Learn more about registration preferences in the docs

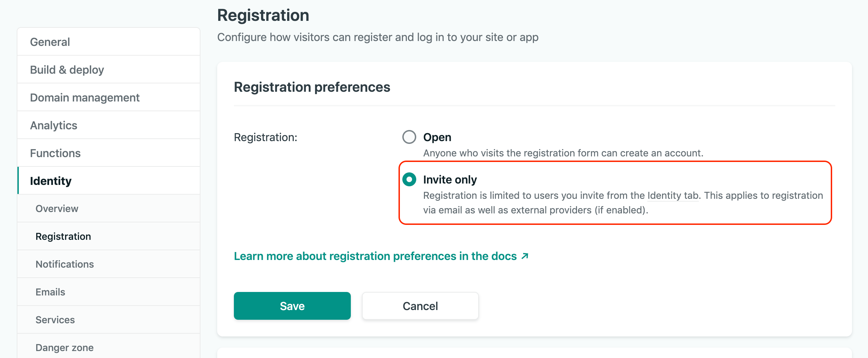(375, 256)
